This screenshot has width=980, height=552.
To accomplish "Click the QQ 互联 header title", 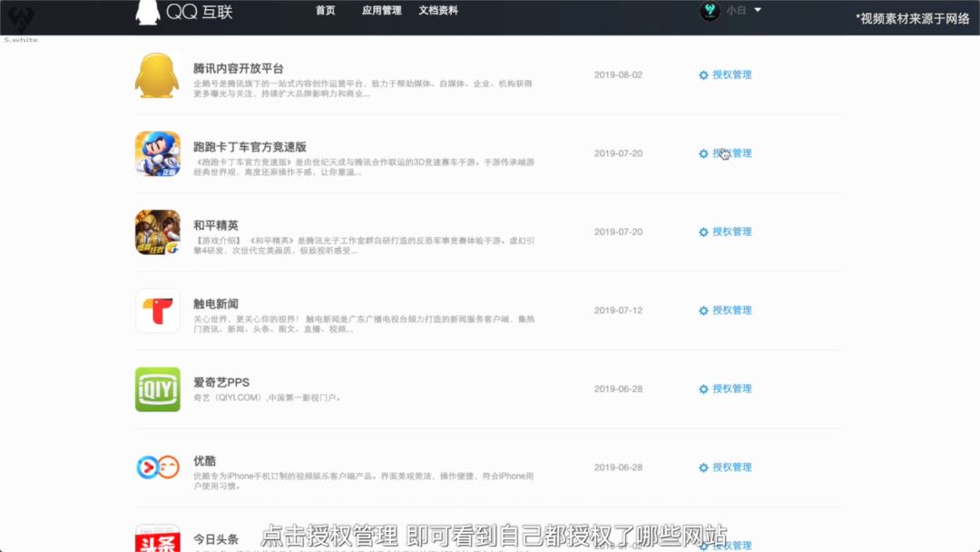I will [x=200, y=12].
